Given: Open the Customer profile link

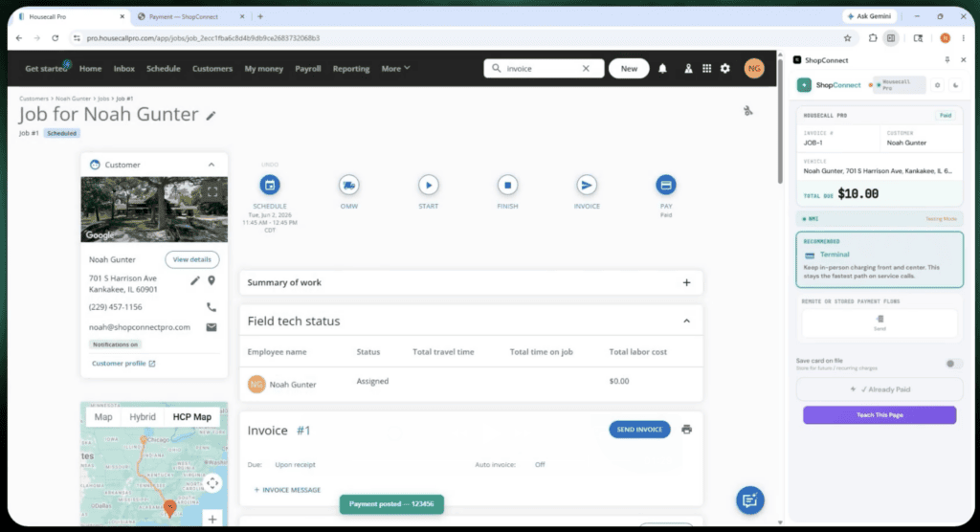Looking at the screenshot, I should click(x=123, y=364).
